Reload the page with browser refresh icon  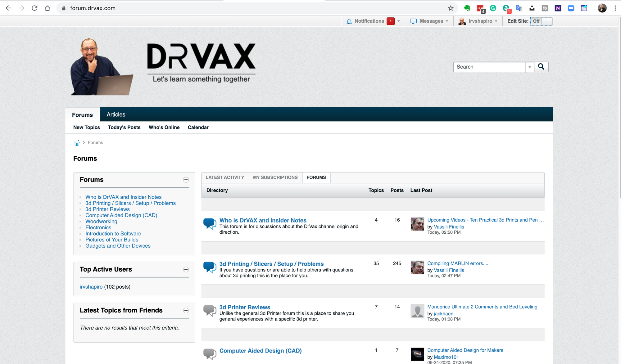tap(34, 8)
